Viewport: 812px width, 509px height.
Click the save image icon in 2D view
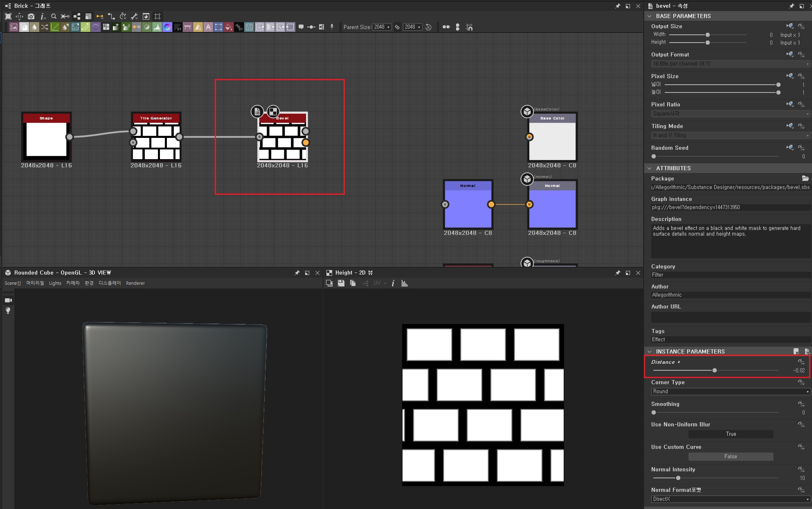341,283
